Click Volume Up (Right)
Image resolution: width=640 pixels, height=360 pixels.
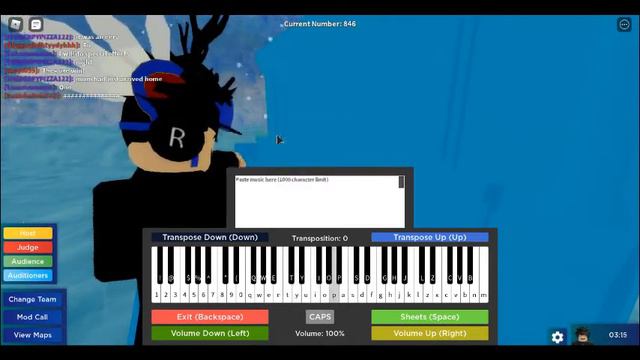click(430, 333)
